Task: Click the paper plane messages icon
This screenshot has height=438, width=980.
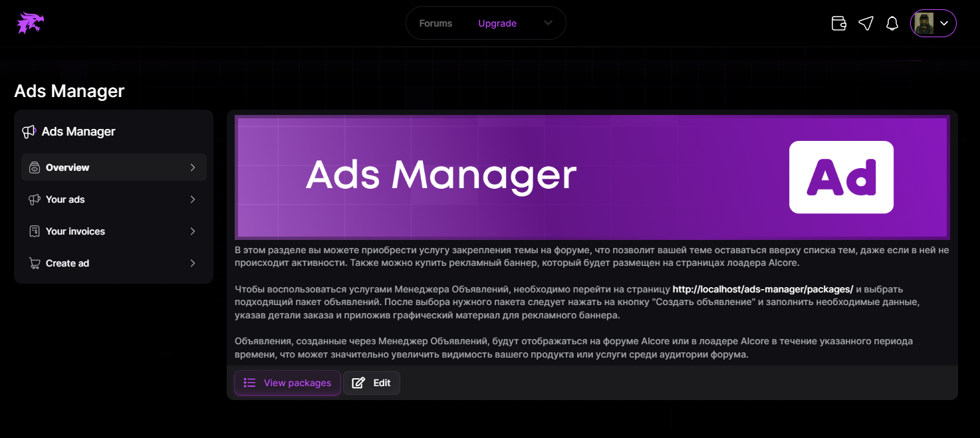Action: 866,23
